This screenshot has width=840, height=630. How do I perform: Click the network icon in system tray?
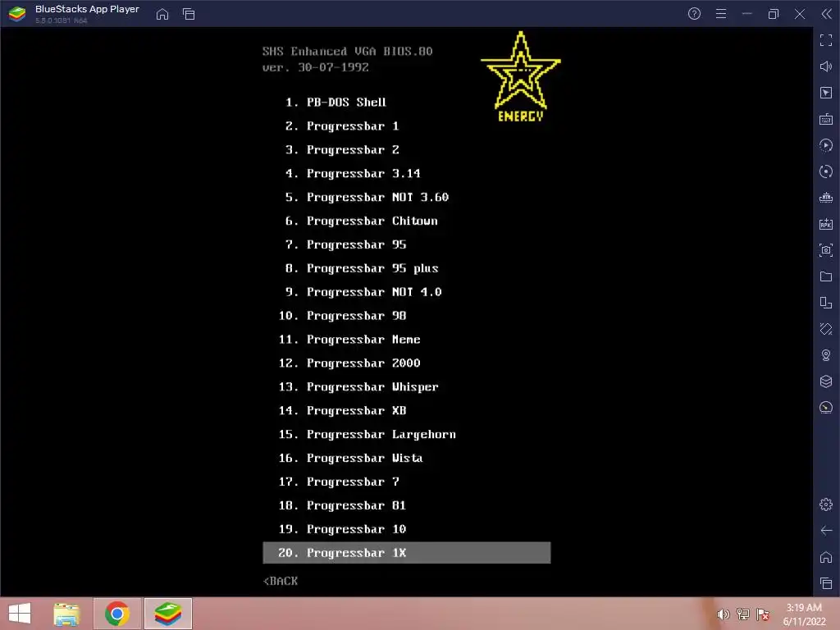click(743, 614)
